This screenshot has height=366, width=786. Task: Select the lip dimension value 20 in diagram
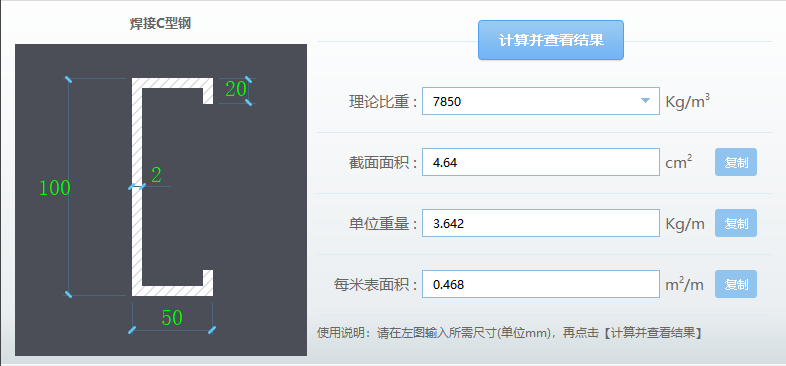click(236, 89)
